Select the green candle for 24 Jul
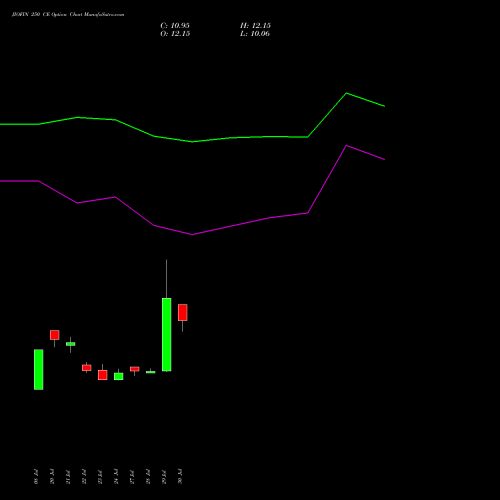The height and width of the screenshot is (500, 500). coord(119,376)
